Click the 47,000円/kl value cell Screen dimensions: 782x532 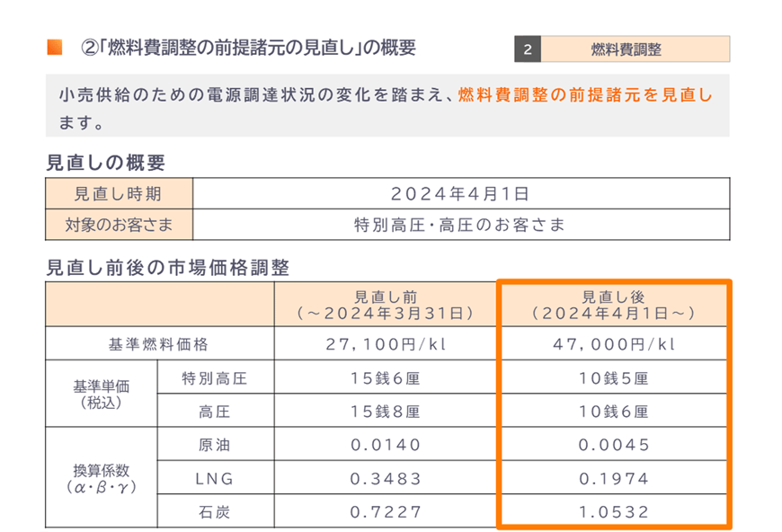point(614,344)
